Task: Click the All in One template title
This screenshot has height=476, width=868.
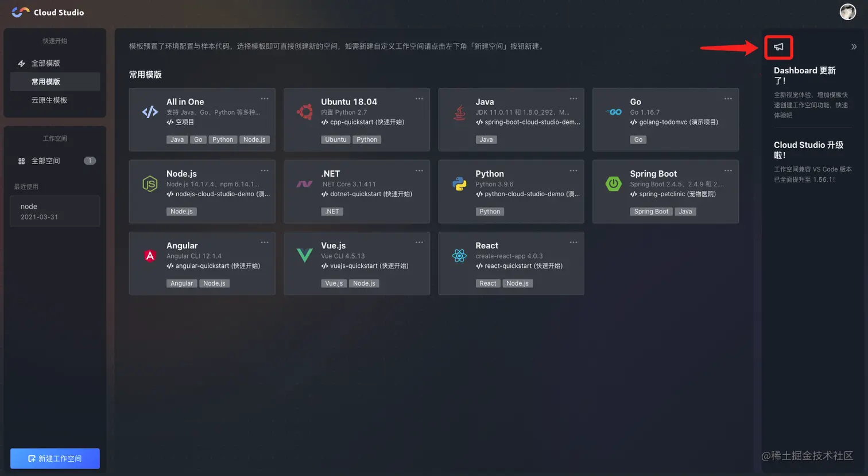Action: pyautogui.click(x=185, y=102)
